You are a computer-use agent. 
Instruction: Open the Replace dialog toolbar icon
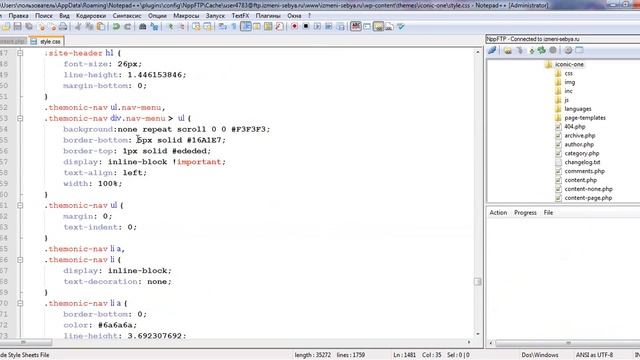coord(154,27)
